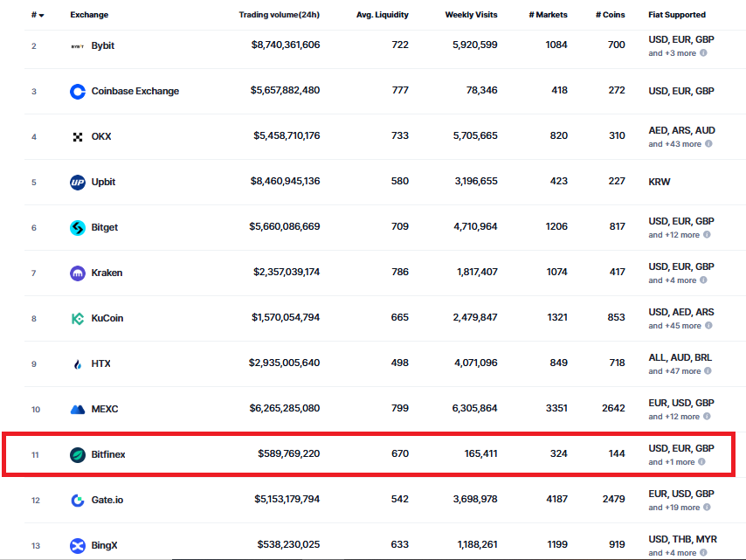Click the MEXC logo icon
This screenshot has width=746, height=560.
click(78, 409)
